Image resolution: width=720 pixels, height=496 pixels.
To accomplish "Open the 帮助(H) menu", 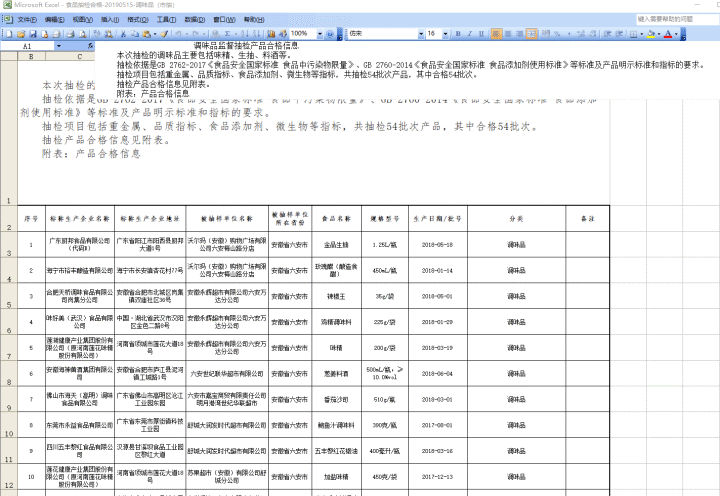I will [x=254, y=19].
